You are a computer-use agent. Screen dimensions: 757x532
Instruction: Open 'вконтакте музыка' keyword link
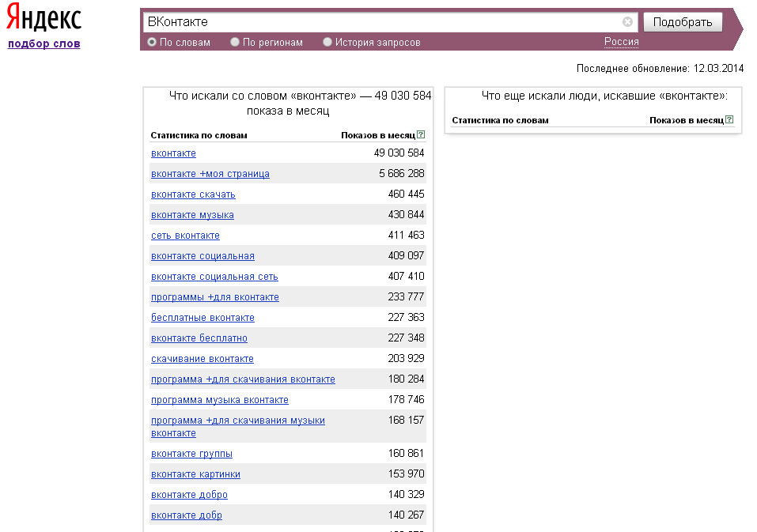192,215
